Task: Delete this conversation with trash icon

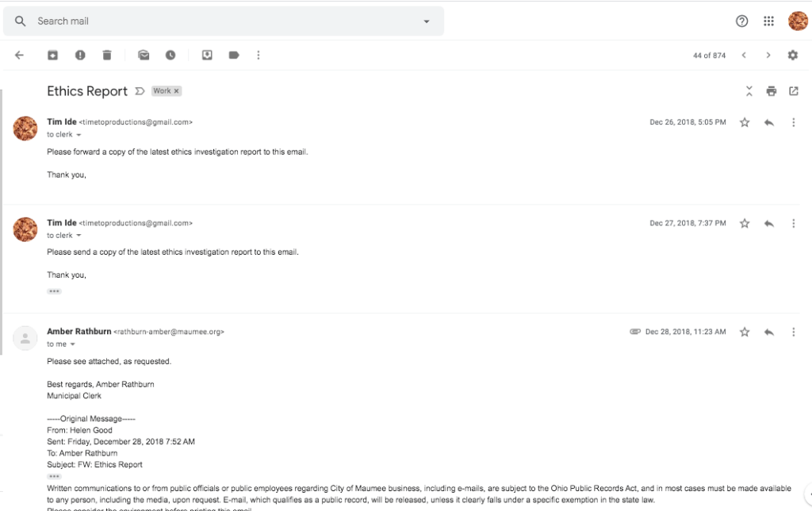Action: click(x=107, y=55)
